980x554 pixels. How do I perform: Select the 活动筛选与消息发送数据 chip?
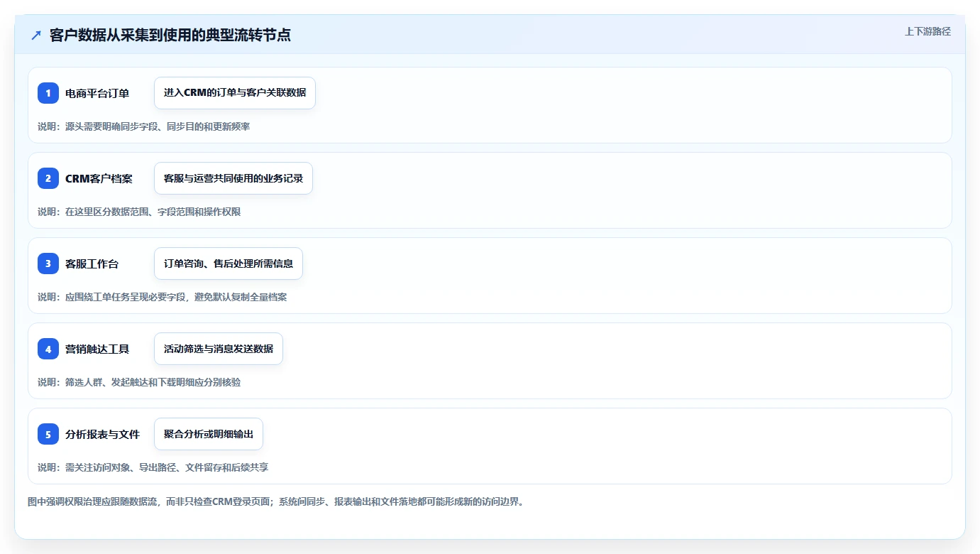point(219,349)
